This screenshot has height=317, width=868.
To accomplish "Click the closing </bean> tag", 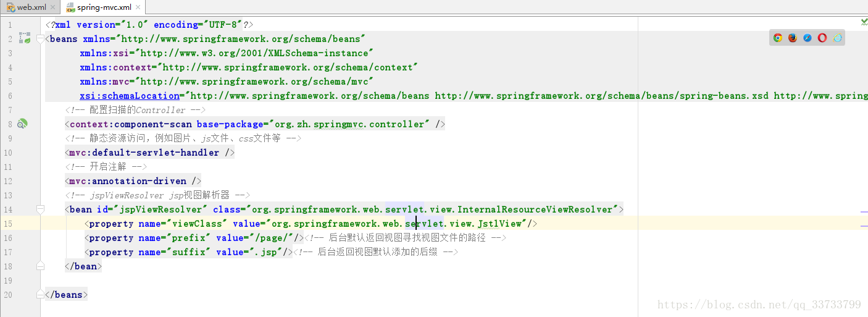I will click(x=83, y=266).
